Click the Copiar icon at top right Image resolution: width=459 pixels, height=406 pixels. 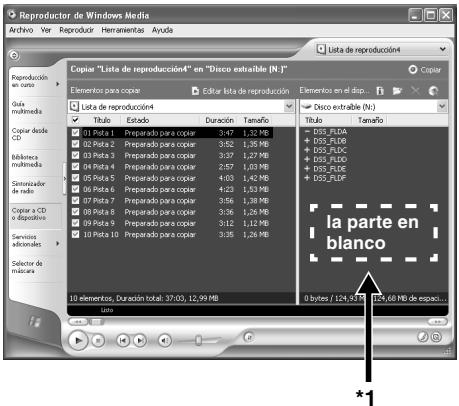point(413,69)
